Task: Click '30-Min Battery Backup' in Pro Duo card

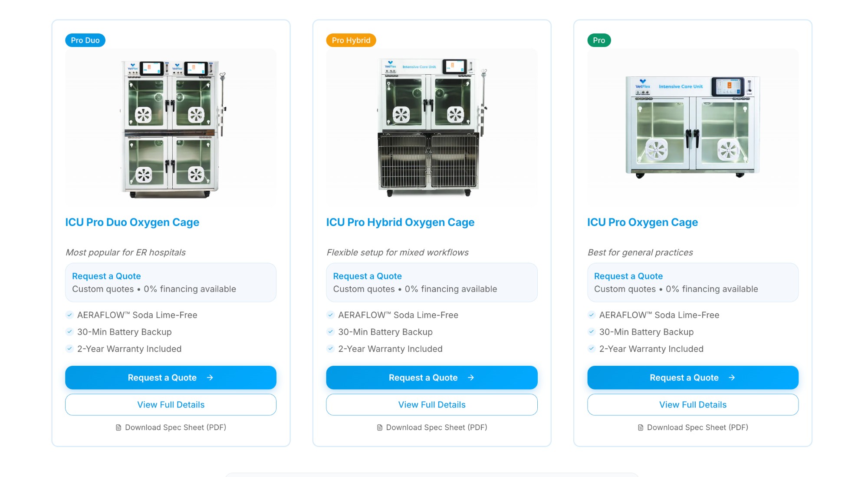Action: tap(125, 332)
